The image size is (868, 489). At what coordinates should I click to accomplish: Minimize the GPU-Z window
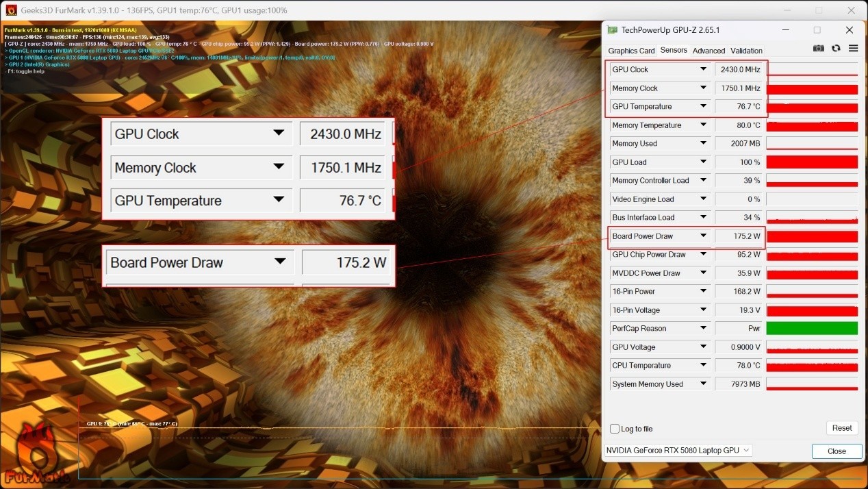pos(785,30)
